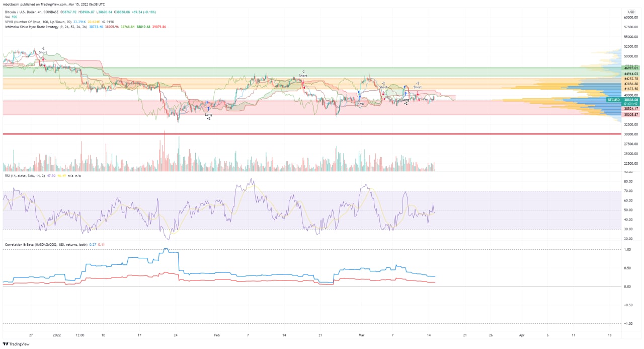Click the 41673.50 orange price label
This screenshot has height=349, width=644.
pyautogui.click(x=631, y=89)
